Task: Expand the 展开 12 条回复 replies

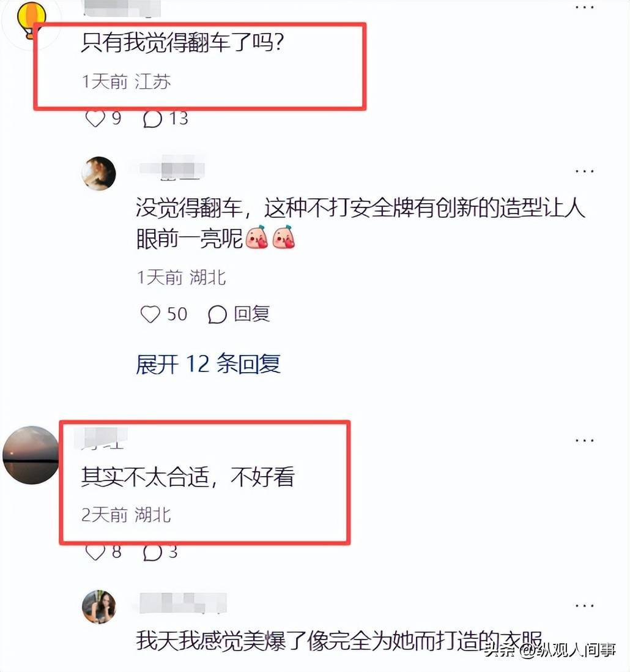Action: point(208,364)
